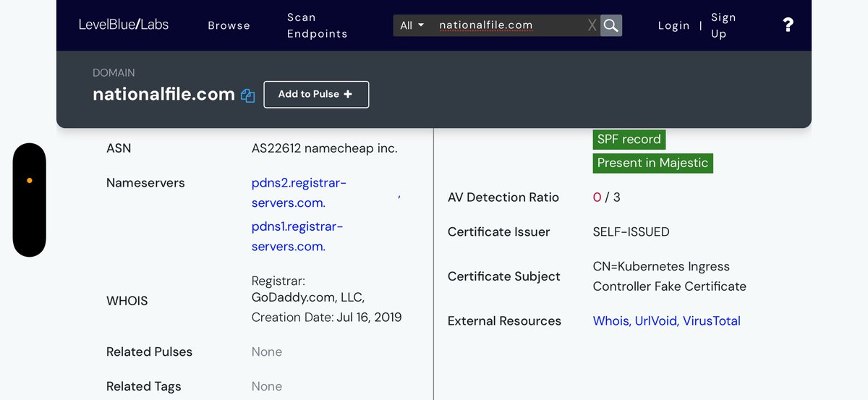This screenshot has width=868, height=400.
Task: Open the Sign Up link
Action: pyautogui.click(x=723, y=25)
